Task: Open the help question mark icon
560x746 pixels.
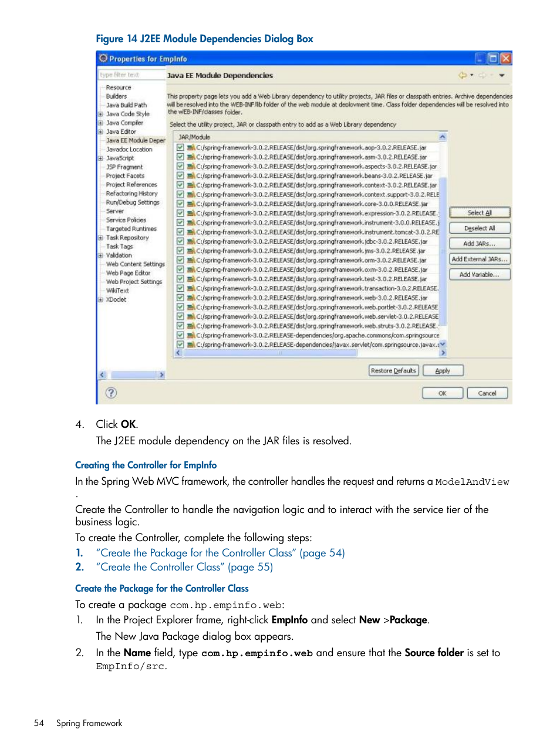Action: click(x=111, y=393)
